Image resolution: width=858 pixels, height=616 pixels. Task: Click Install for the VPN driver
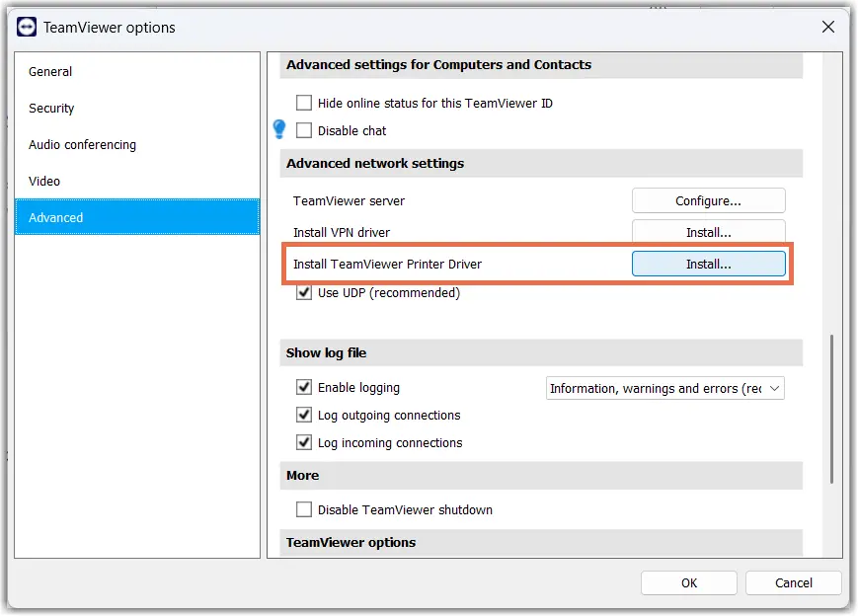708,232
